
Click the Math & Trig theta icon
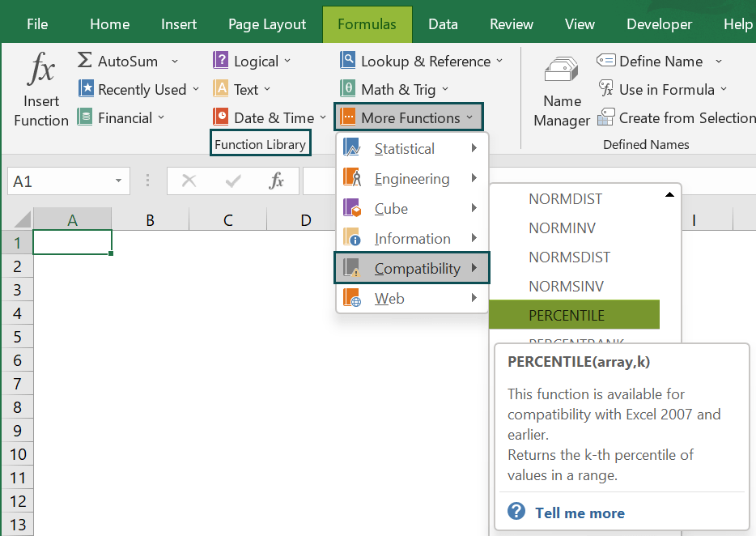coord(347,89)
